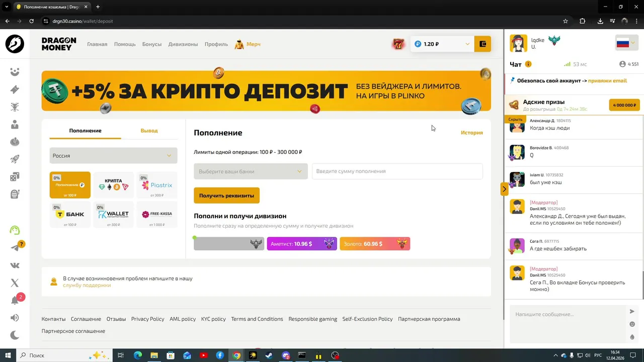Click the привяжи email link
This screenshot has height=362, width=644.
click(x=607, y=80)
